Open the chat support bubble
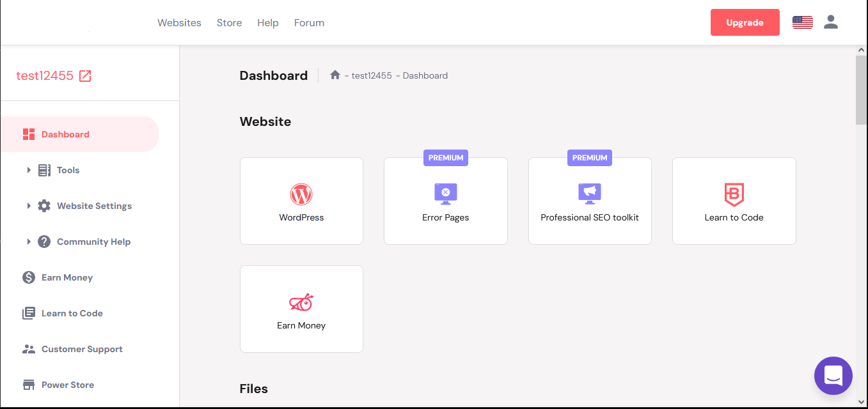 pos(833,376)
